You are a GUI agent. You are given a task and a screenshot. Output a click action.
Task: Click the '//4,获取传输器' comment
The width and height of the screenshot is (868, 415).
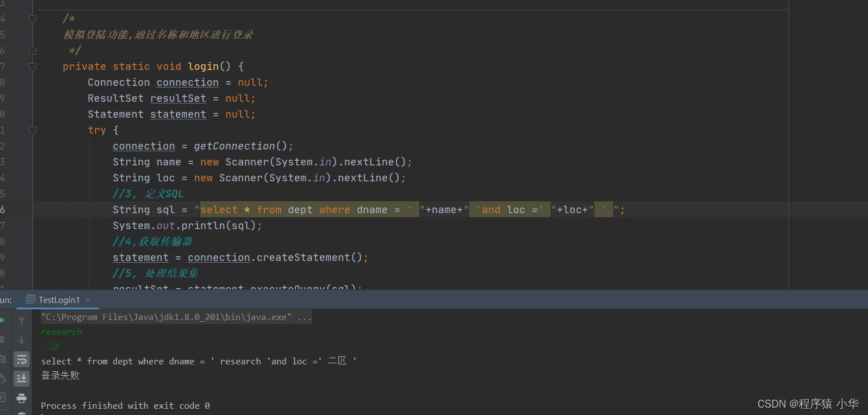(152, 242)
